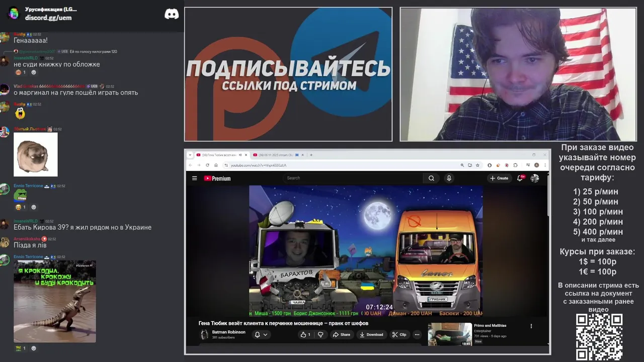Click the discord.gg/uem invite text
This screenshot has width=644, height=362.
(x=48, y=18)
